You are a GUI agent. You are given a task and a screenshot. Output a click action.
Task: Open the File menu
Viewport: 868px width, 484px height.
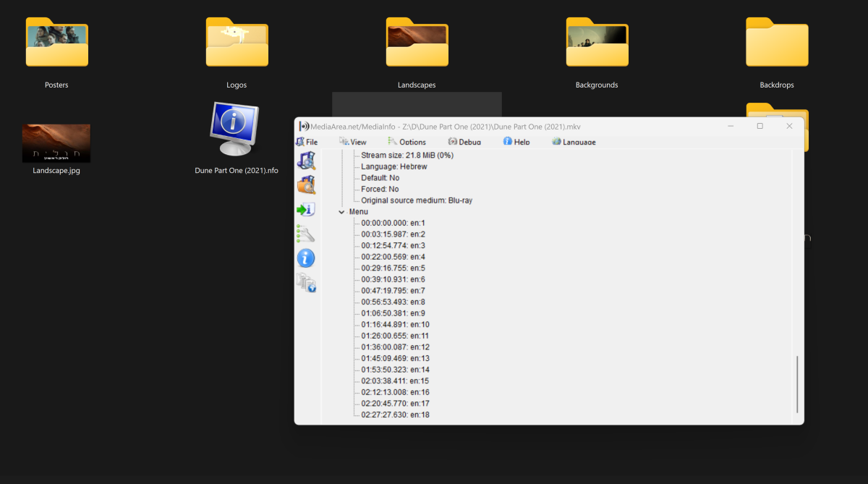pyautogui.click(x=307, y=142)
